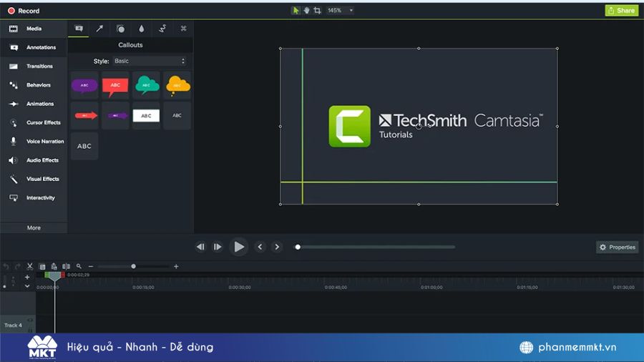Select the Crop tool
Image resolution: width=644 pixels, height=362 pixels.
pos(317,10)
